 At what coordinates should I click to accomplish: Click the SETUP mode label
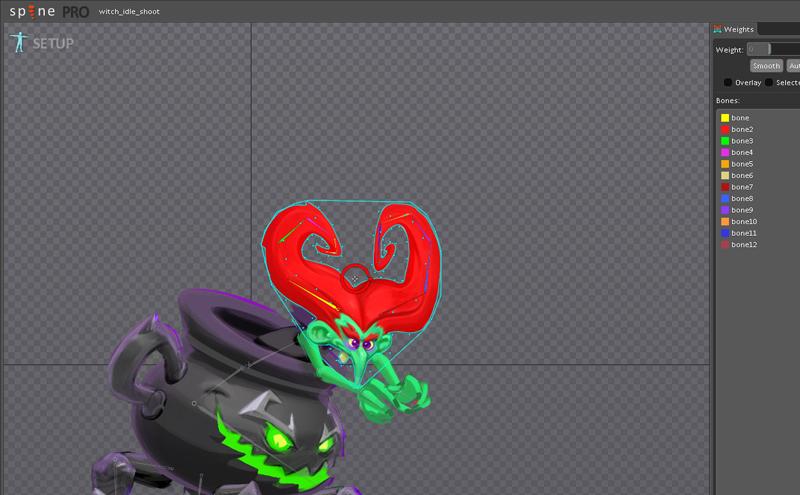(x=53, y=44)
